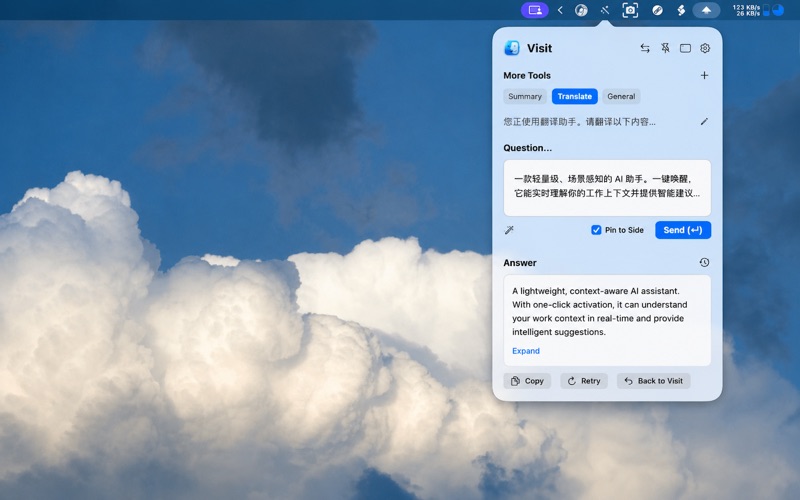
Task: Click the circular disc menu bar icon
Action: coord(581,10)
